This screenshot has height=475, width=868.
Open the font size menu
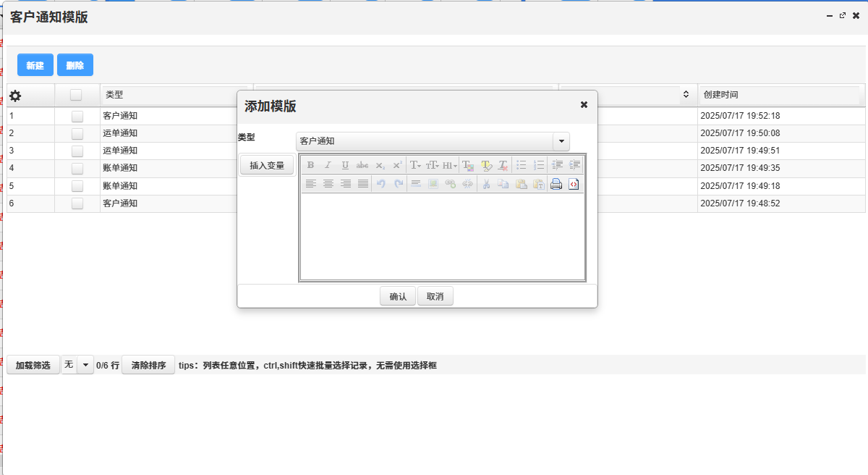click(433, 165)
